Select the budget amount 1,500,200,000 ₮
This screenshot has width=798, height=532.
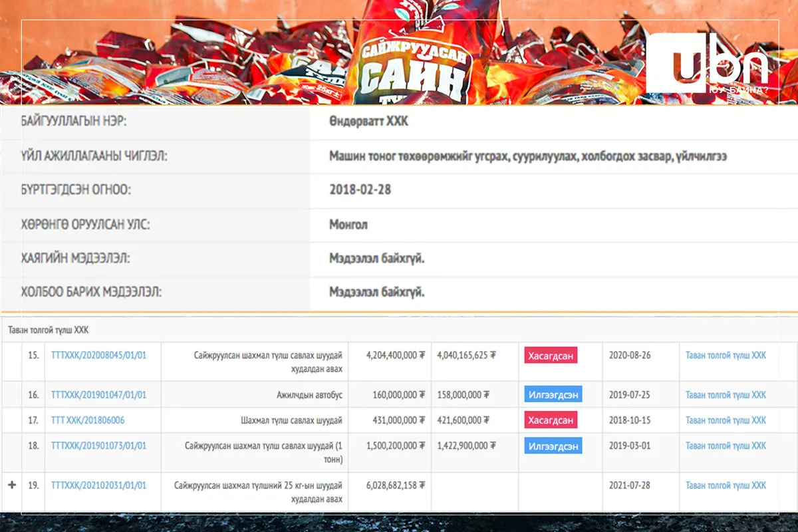pyautogui.click(x=396, y=446)
